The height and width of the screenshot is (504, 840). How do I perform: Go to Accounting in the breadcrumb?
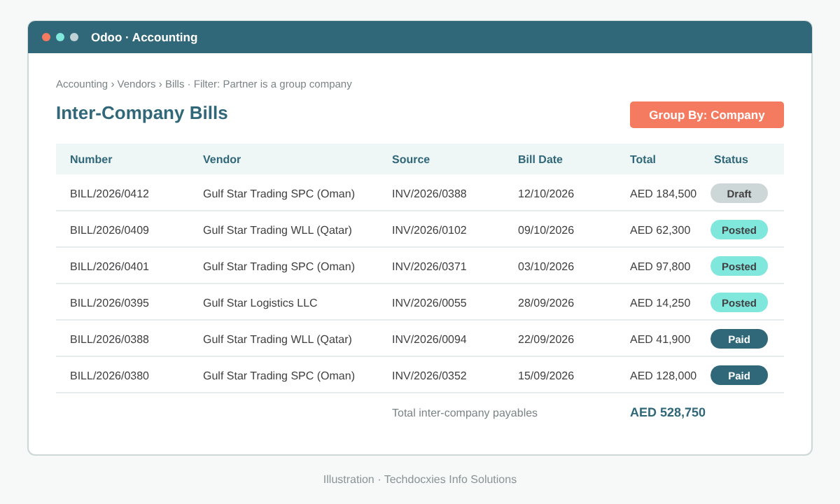pos(82,84)
